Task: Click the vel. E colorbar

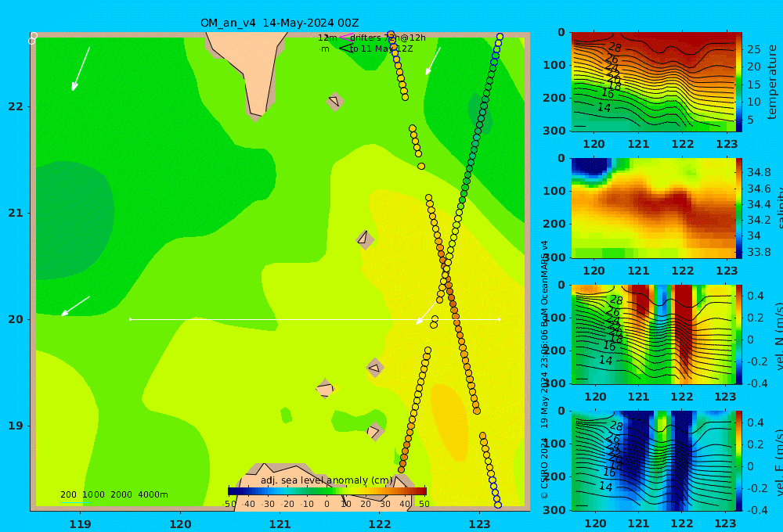Action: [739, 461]
